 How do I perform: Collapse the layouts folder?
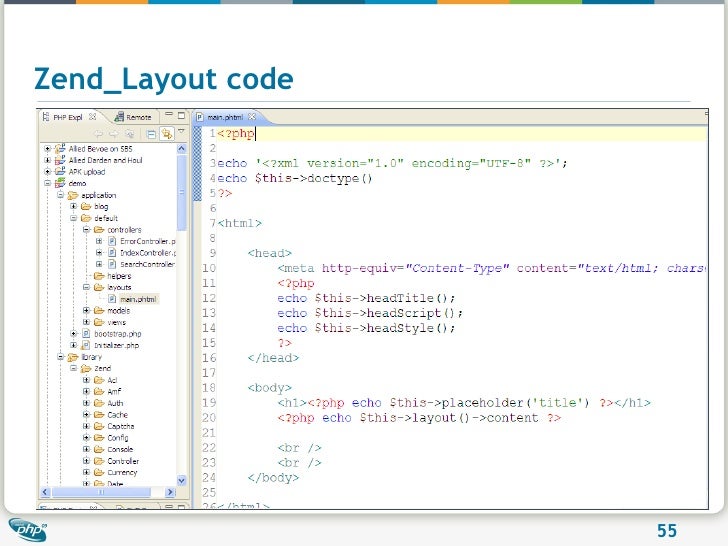(x=86, y=287)
